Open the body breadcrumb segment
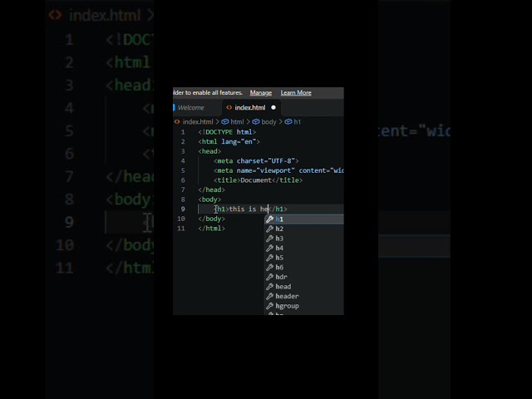The height and width of the screenshot is (399, 532). (268, 122)
